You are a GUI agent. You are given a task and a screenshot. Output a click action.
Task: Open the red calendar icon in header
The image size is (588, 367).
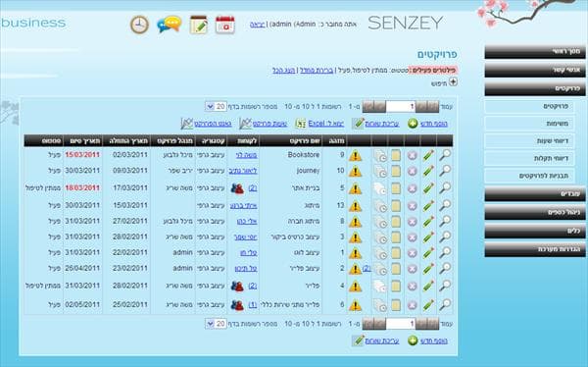coord(225,25)
